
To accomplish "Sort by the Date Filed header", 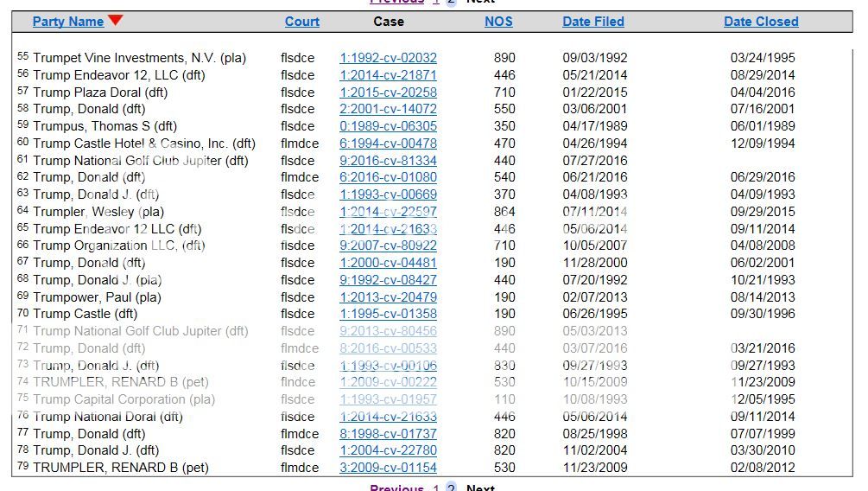I will point(592,22).
